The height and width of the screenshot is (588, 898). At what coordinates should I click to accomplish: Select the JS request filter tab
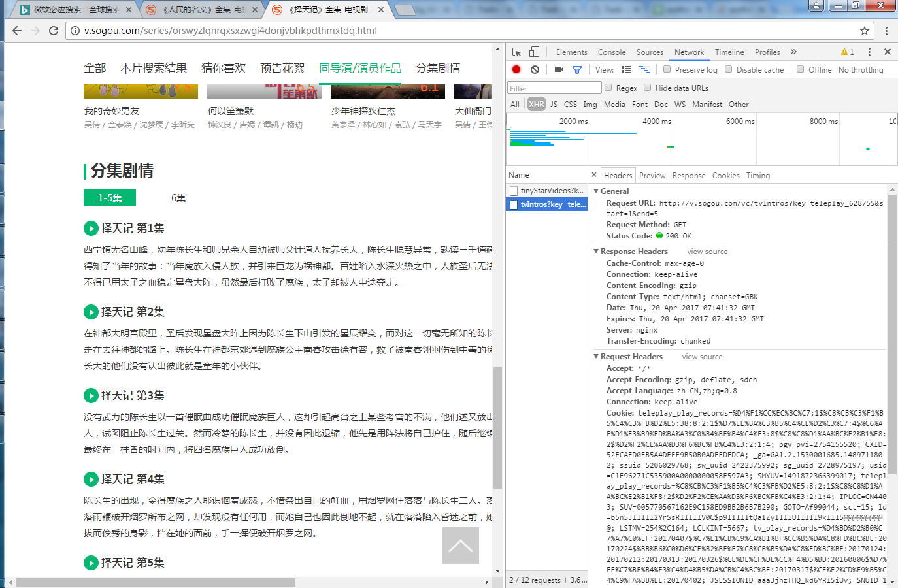click(553, 104)
